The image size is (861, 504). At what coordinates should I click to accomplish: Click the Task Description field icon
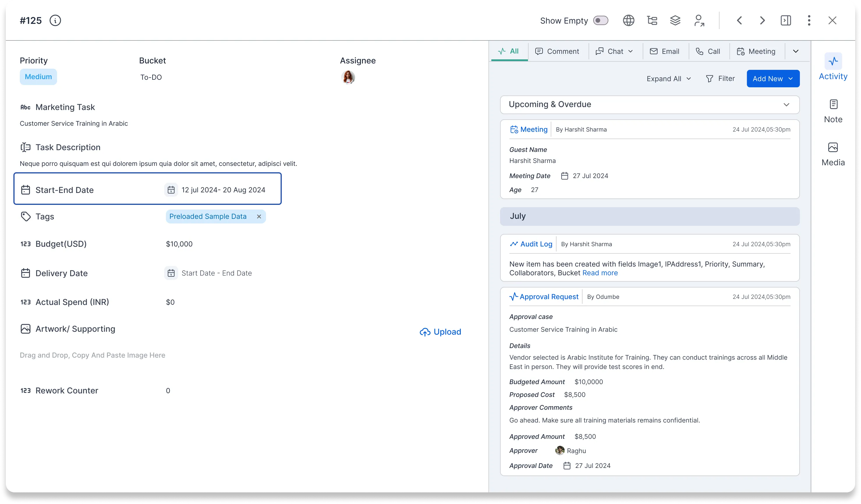point(25,147)
